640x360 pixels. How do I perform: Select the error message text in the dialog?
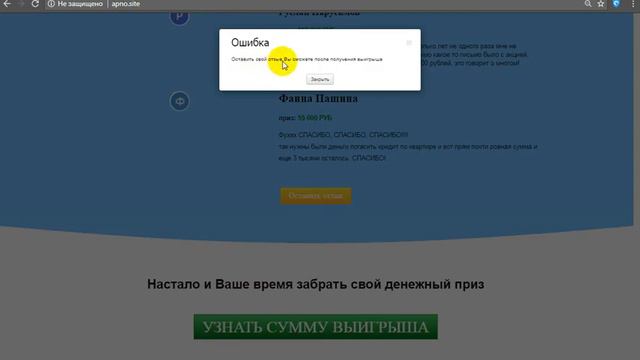coord(307,59)
